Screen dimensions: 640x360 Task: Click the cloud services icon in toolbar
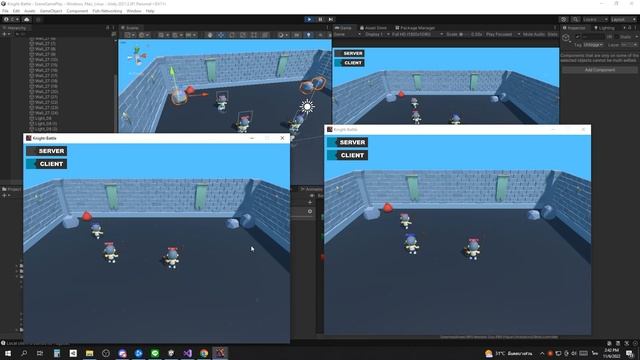tap(27, 19)
